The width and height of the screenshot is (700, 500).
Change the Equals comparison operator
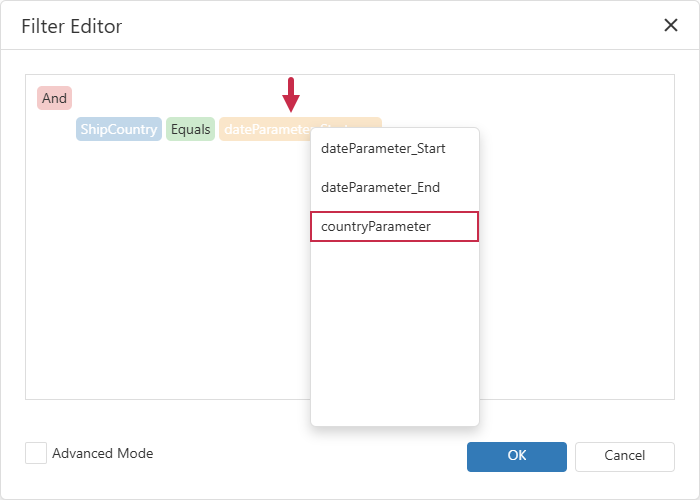click(x=191, y=129)
